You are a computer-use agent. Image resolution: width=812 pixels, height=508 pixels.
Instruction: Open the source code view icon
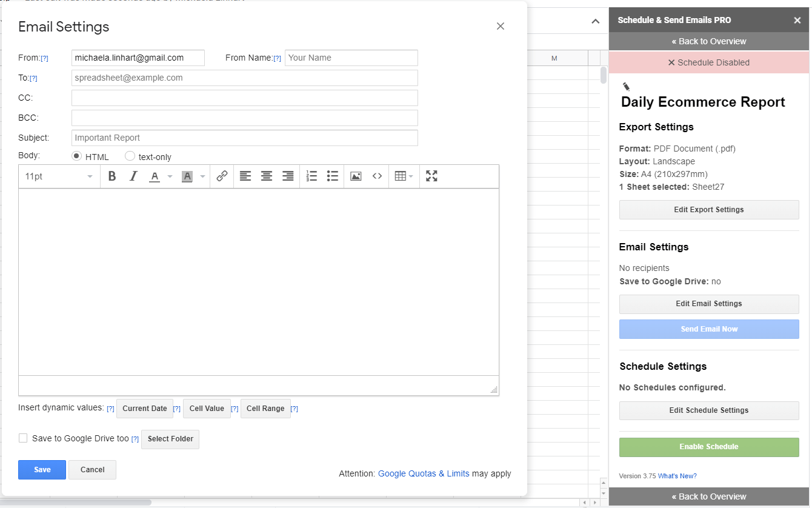pyautogui.click(x=377, y=176)
